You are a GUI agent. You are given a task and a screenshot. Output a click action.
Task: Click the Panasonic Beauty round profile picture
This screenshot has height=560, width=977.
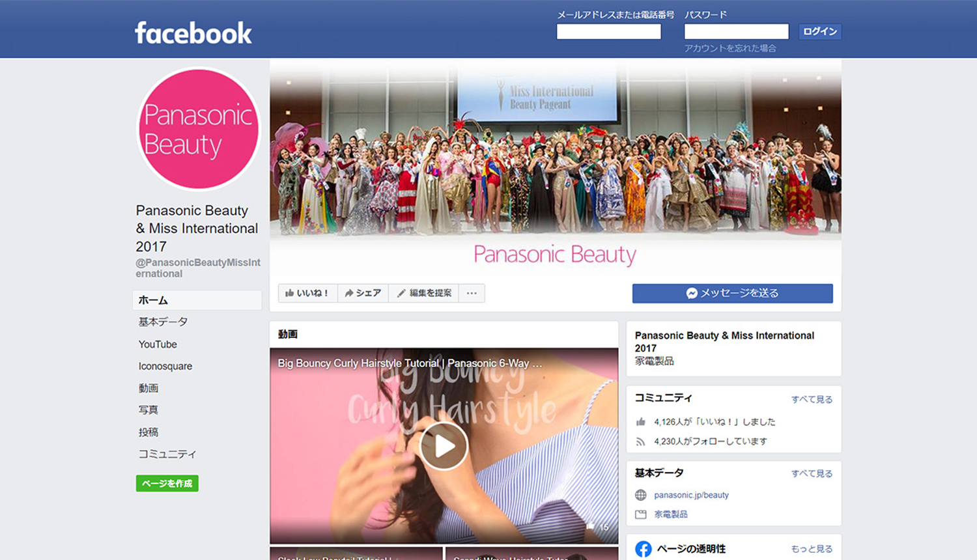point(198,129)
